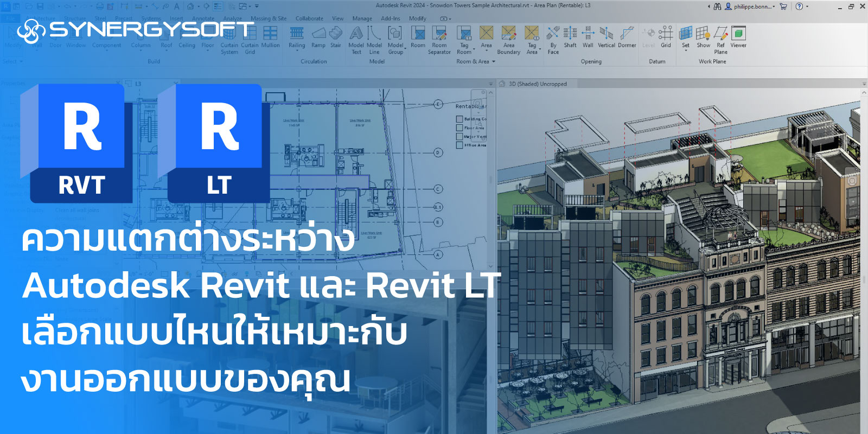Select the Room tool

tap(418, 37)
